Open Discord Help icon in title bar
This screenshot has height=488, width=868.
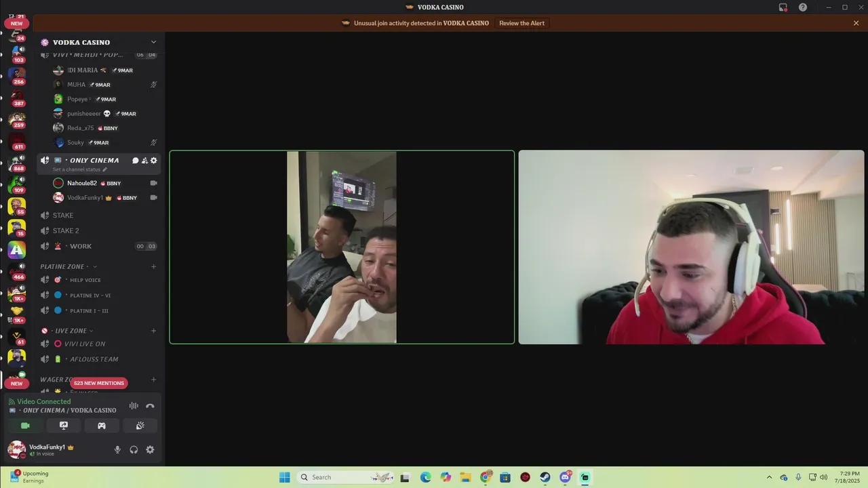click(803, 7)
